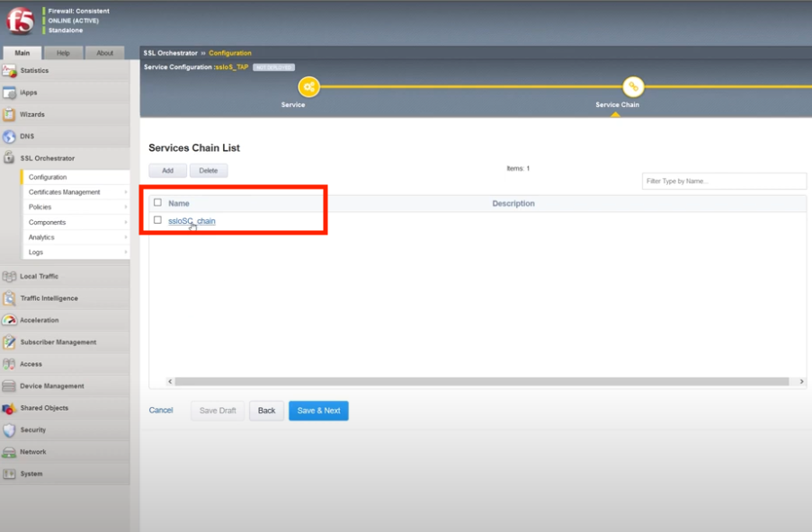Expand the Components submenu
Screen dimensions: 812x532
click(126, 222)
